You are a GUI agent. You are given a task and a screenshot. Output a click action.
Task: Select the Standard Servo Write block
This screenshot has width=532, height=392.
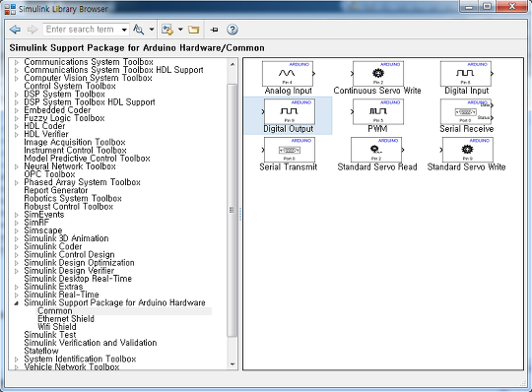point(467,154)
